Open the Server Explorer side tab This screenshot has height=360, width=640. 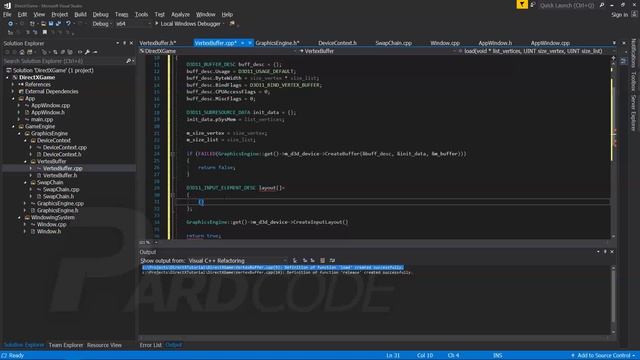pos(633,113)
